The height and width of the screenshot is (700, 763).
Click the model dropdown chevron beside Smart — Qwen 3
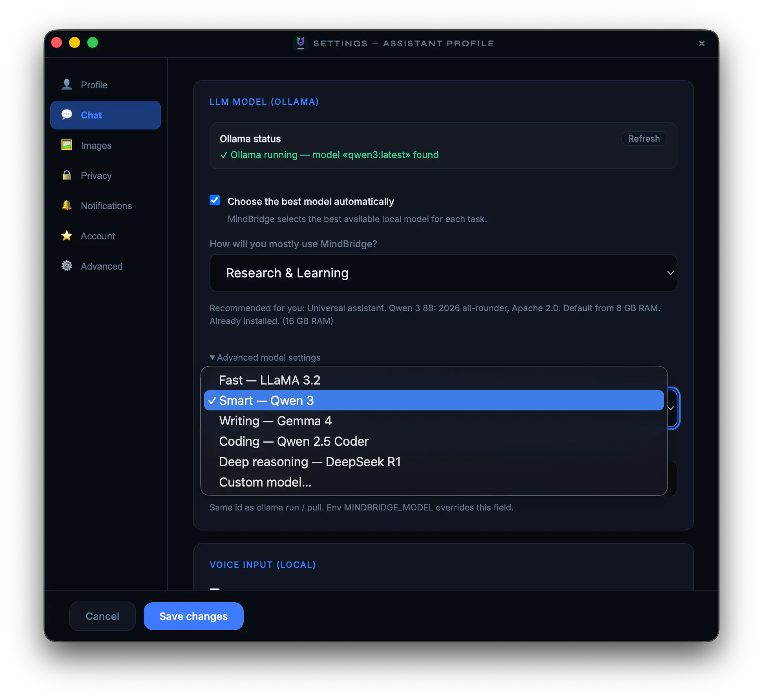[x=671, y=408]
